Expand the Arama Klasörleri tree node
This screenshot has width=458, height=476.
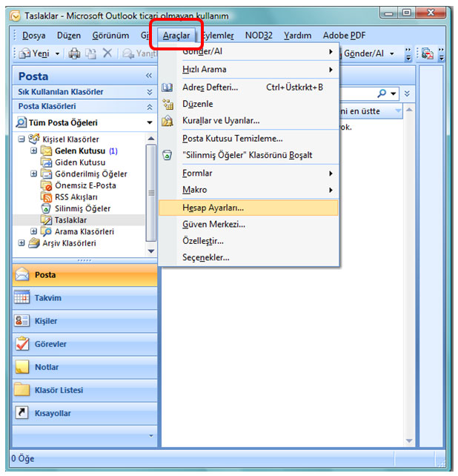click(x=33, y=231)
